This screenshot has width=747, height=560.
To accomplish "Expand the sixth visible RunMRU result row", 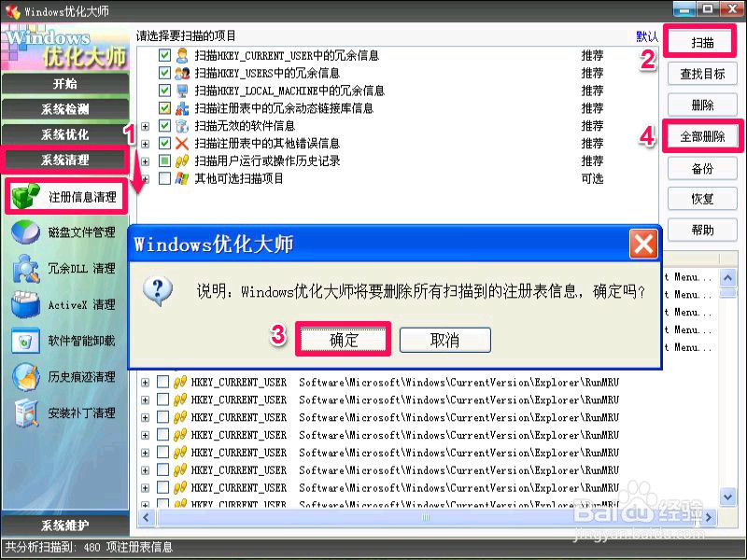I will tap(145, 471).
